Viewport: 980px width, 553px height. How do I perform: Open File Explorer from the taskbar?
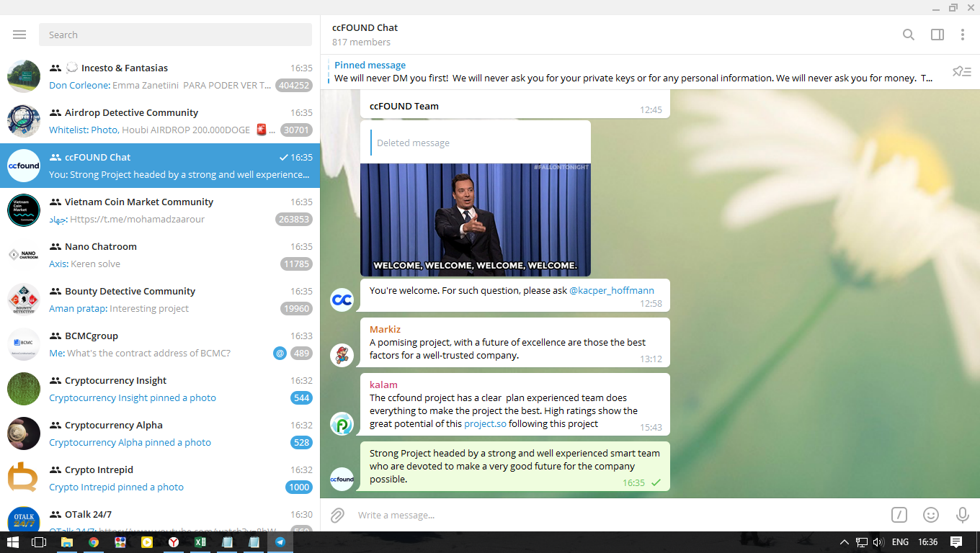(67, 542)
